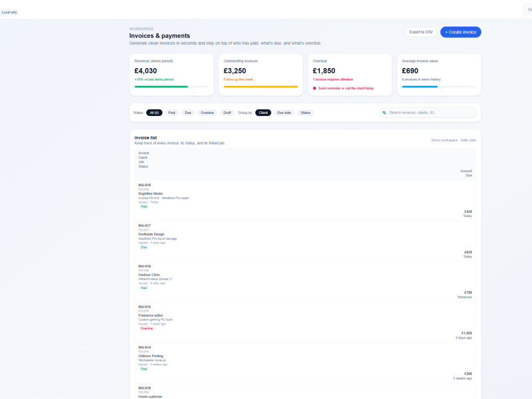Click the £620 amount of INV-017
Screen dimensions: 532x399
pos(468,252)
